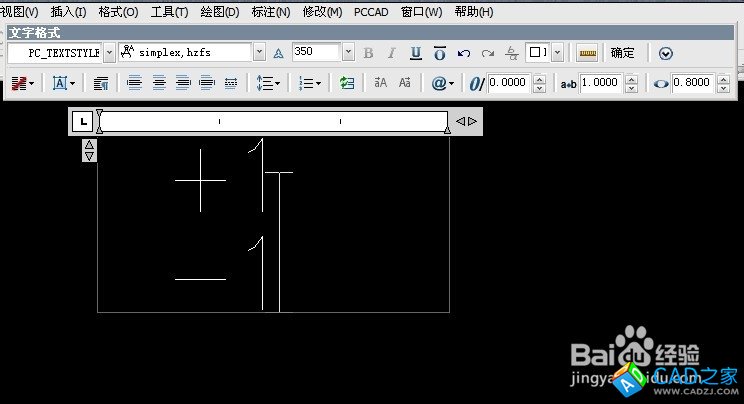
Task: Open the text height 350 dropdown
Action: (x=348, y=52)
